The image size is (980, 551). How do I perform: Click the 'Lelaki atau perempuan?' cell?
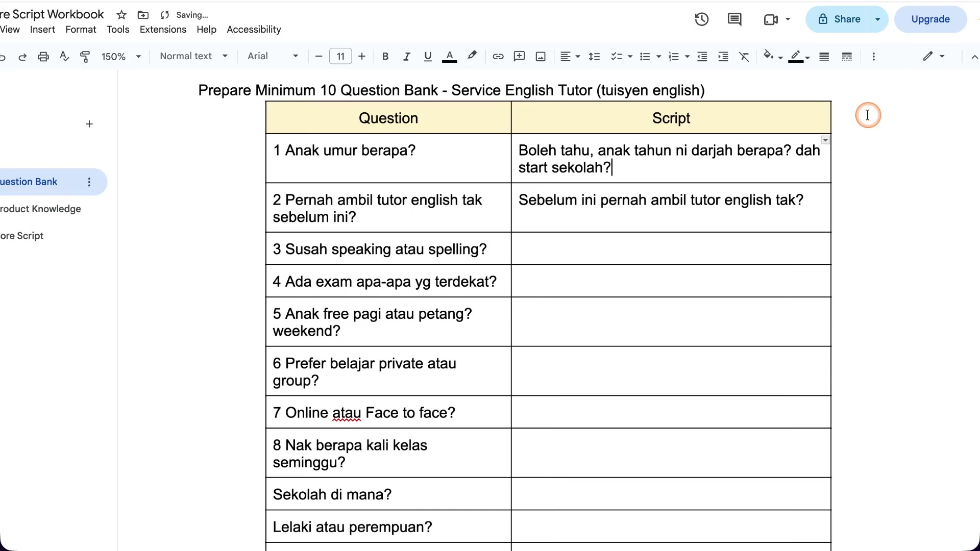coord(388,527)
